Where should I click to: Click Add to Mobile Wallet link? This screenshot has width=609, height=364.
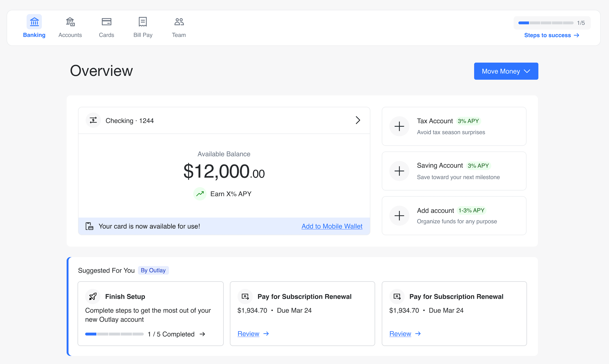[x=332, y=226]
